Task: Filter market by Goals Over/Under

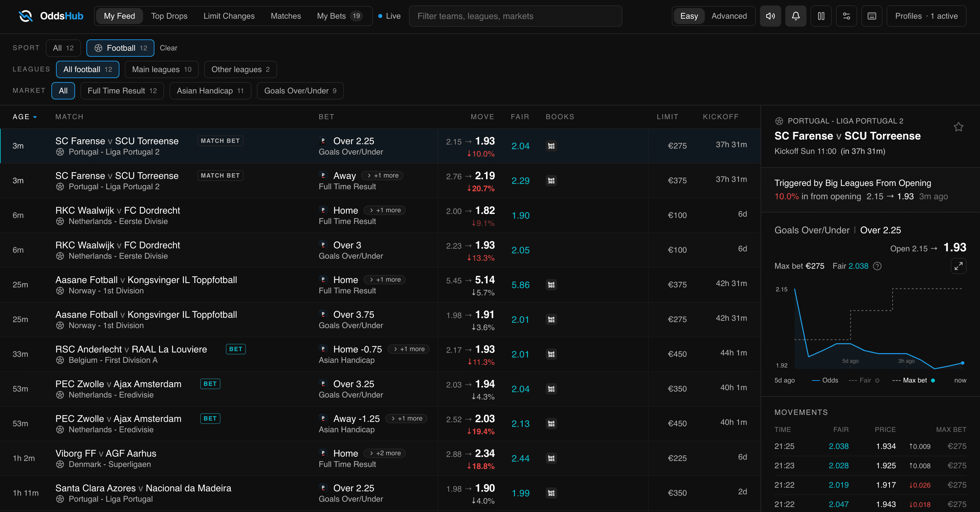Action: tap(300, 90)
